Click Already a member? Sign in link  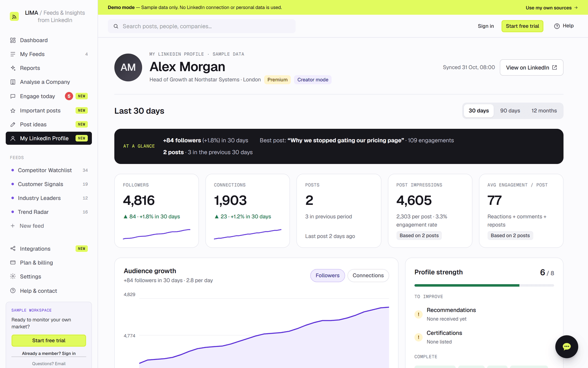click(49, 353)
